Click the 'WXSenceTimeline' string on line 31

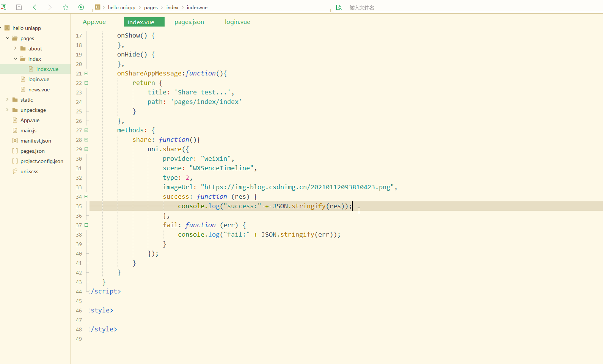(x=221, y=168)
